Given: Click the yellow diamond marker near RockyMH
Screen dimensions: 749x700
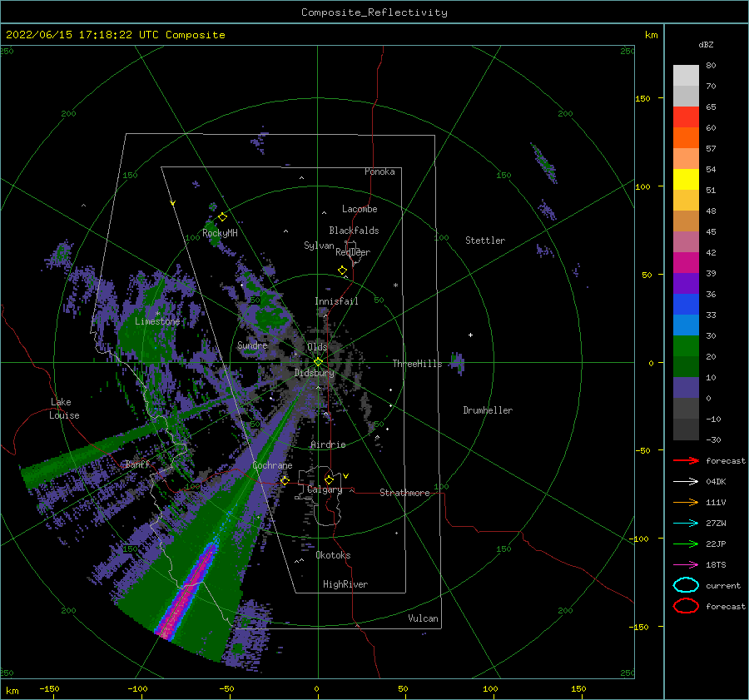Looking at the screenshot, I should (222, 217).
